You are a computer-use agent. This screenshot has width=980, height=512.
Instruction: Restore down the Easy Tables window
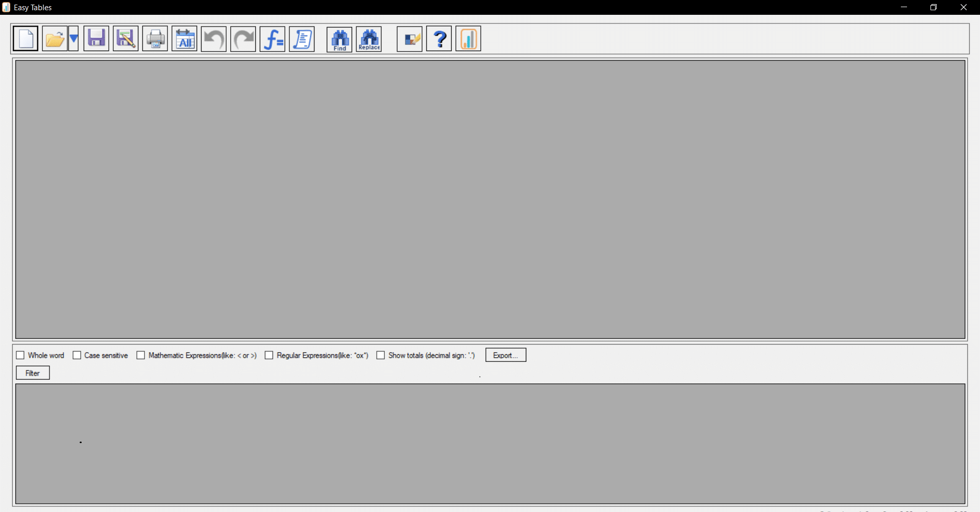pos(934,7)
